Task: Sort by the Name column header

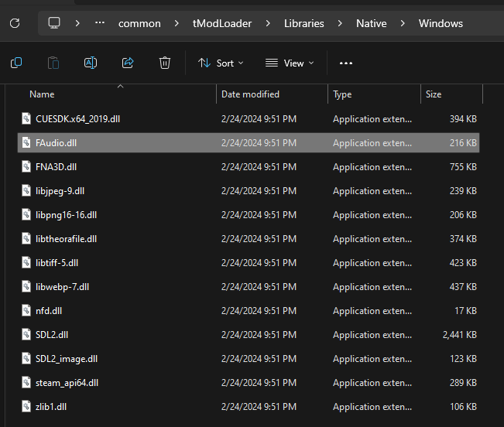Action: pos(42,94)
